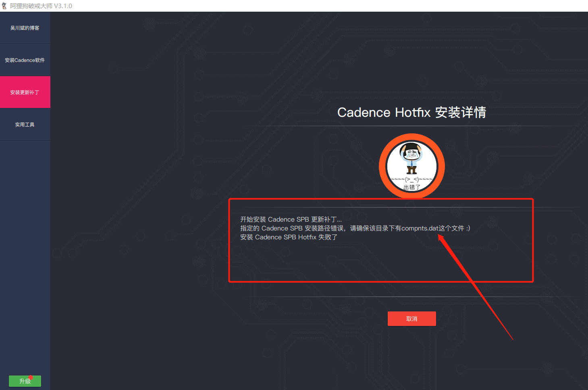
Task: Click the app logo icon in title bar
Action: click(x=4, y=6)
